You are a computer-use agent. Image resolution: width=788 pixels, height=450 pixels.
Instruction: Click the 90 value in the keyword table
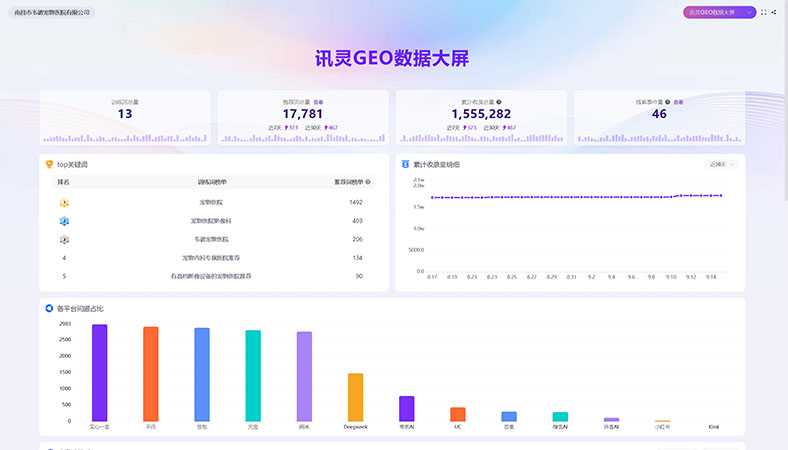pyautogui.click(x=359, y=276)
